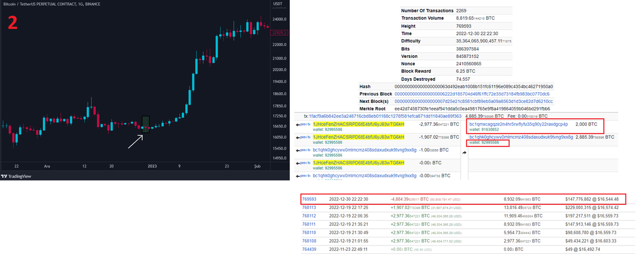644x254 pixels.
Task: Open wallet 91630852 link
Action: 484,130
